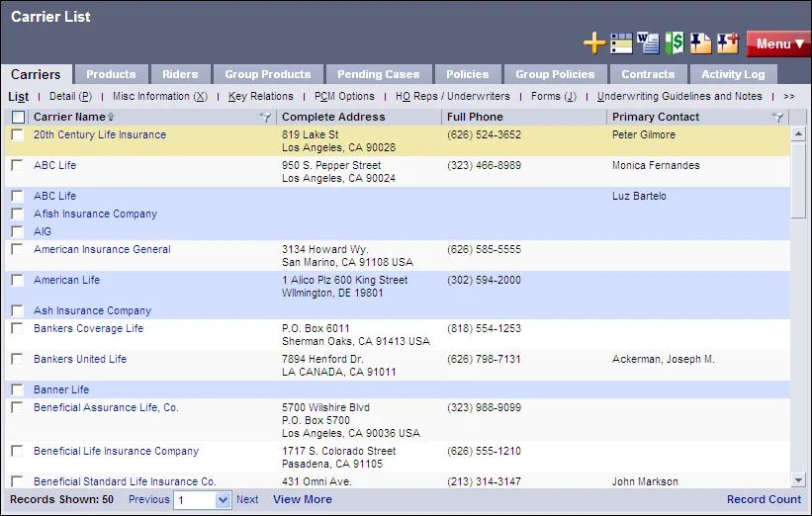Open the green dollar ledger icon
This screenshot has width=812, height=516.
(x=675, y=43)
